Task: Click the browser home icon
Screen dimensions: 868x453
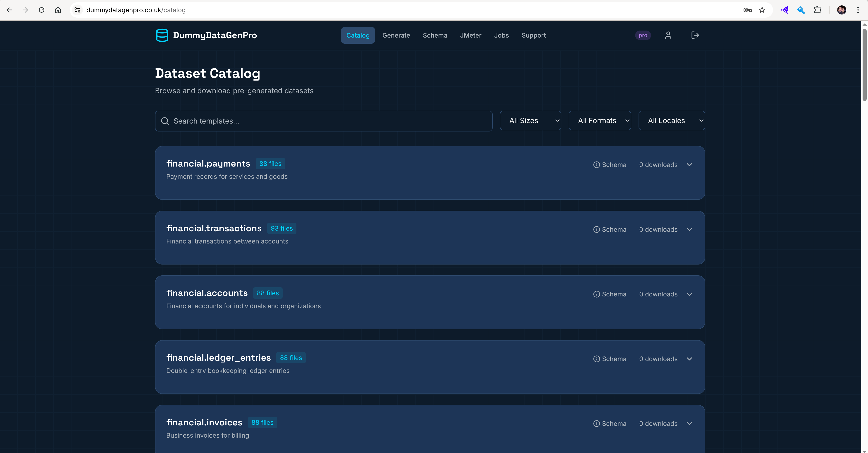Action: (x=58, y=10)
